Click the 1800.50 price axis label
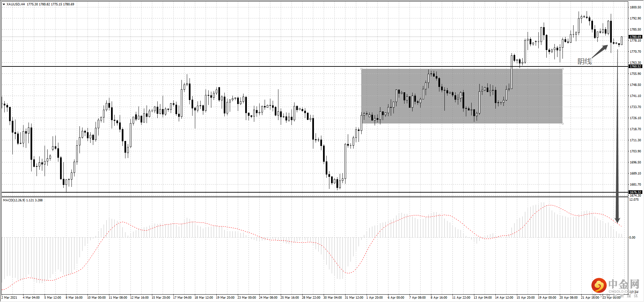This screenshot has width=644, height=302. click(x=635, y=7)
